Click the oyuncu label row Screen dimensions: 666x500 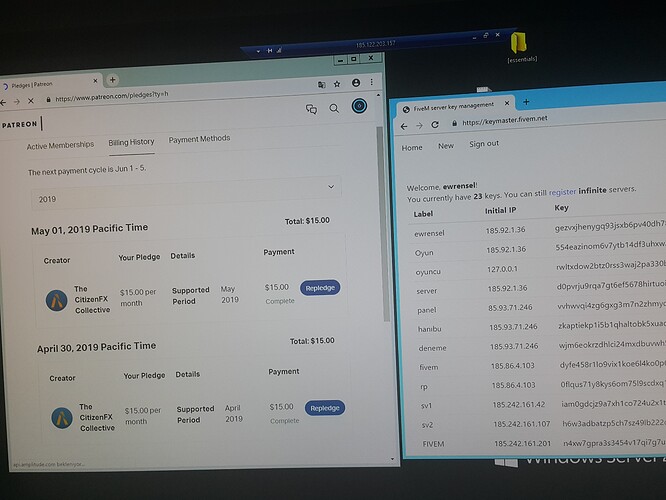pyautogui.click(x=428, y=272)
